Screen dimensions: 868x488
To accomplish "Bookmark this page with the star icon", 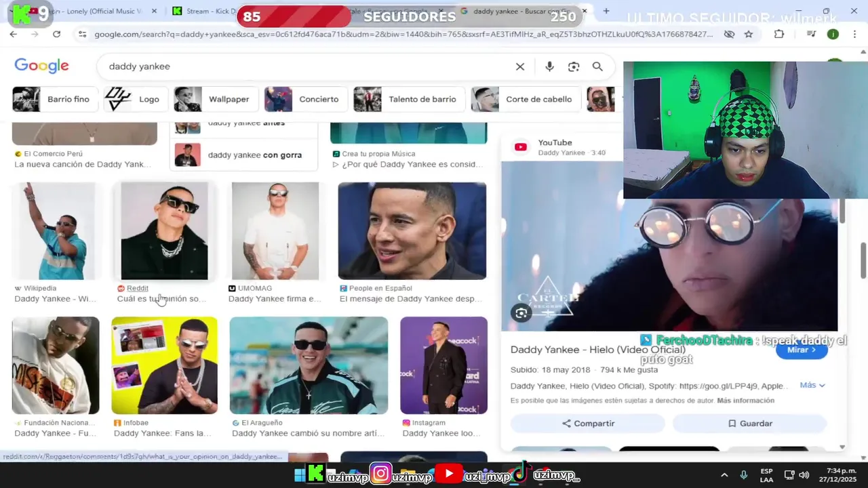I will 749,34.
